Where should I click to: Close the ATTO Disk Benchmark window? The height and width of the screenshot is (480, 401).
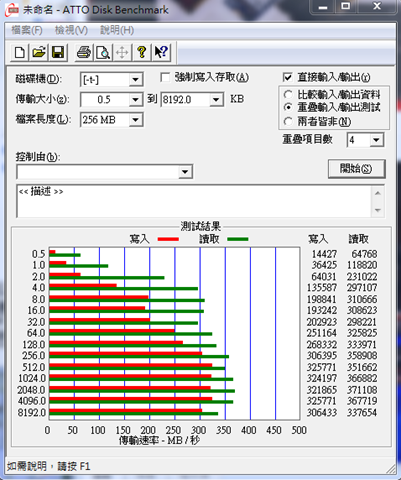click(x=377, y=6)
